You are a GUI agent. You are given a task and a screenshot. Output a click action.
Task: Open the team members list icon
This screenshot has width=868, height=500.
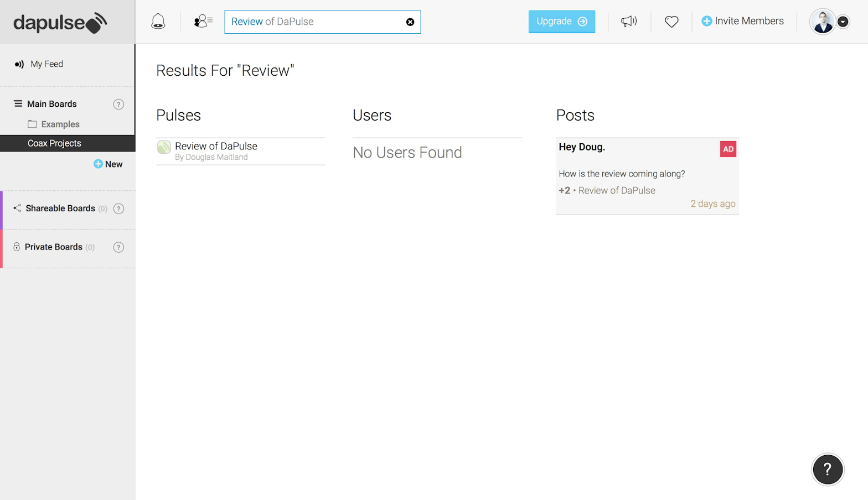[x=203, y=22]
